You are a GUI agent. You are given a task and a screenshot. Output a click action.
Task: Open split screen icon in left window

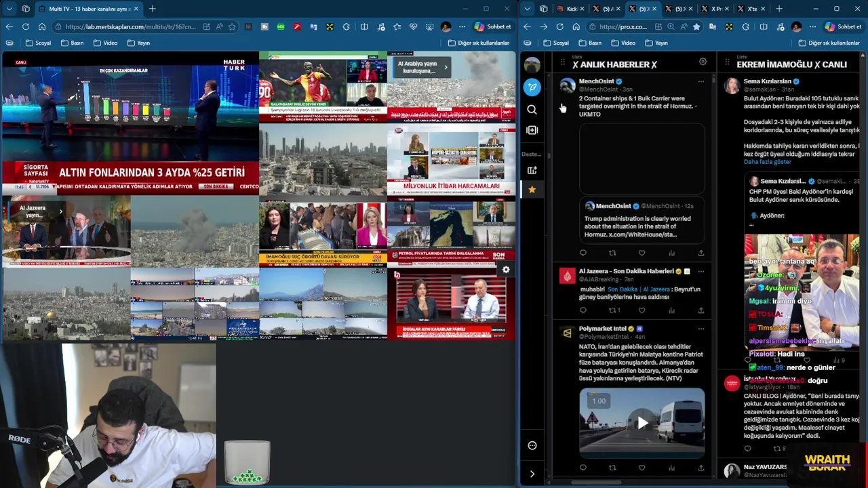click(x=364, y=26)
